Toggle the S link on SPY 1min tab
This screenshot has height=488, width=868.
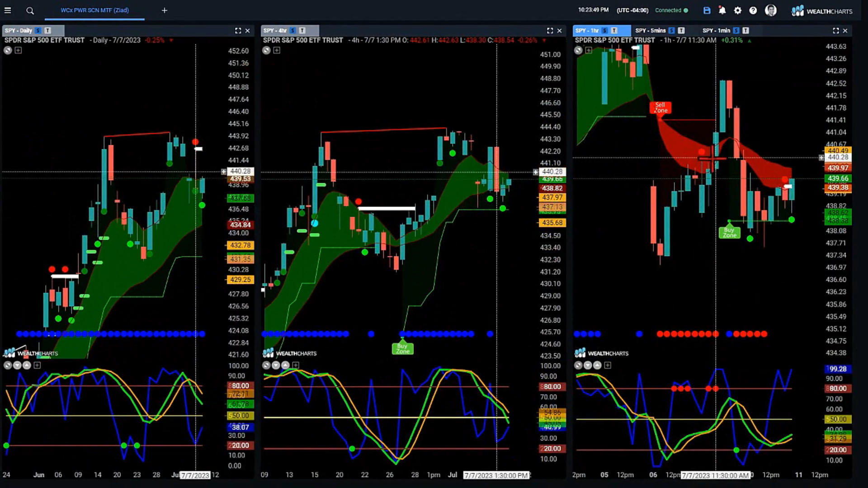coord(736,31)
